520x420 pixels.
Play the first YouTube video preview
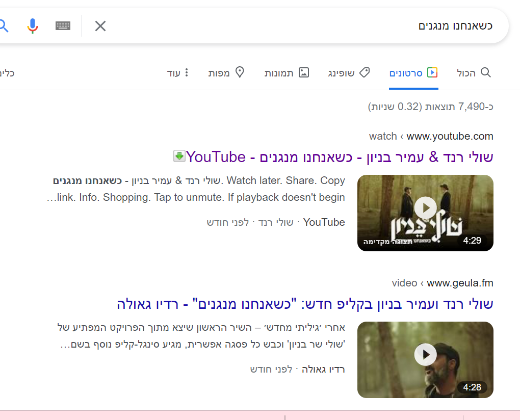[425, 207]
